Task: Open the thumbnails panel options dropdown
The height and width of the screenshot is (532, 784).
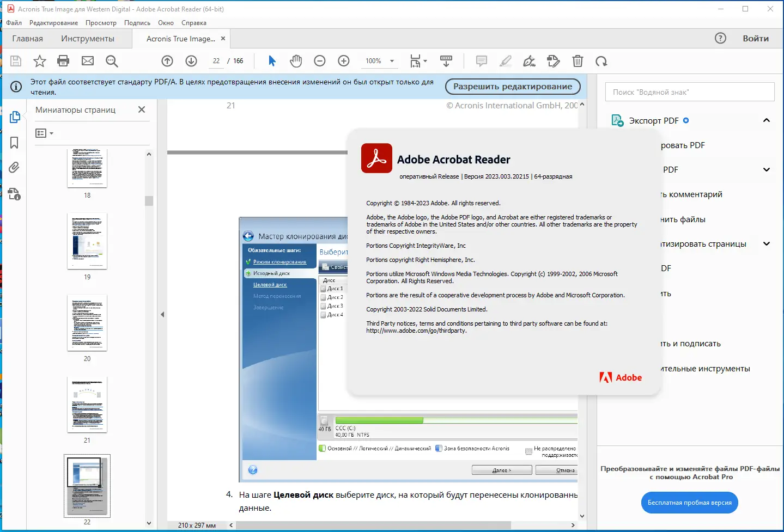Action: pos(45,133)
